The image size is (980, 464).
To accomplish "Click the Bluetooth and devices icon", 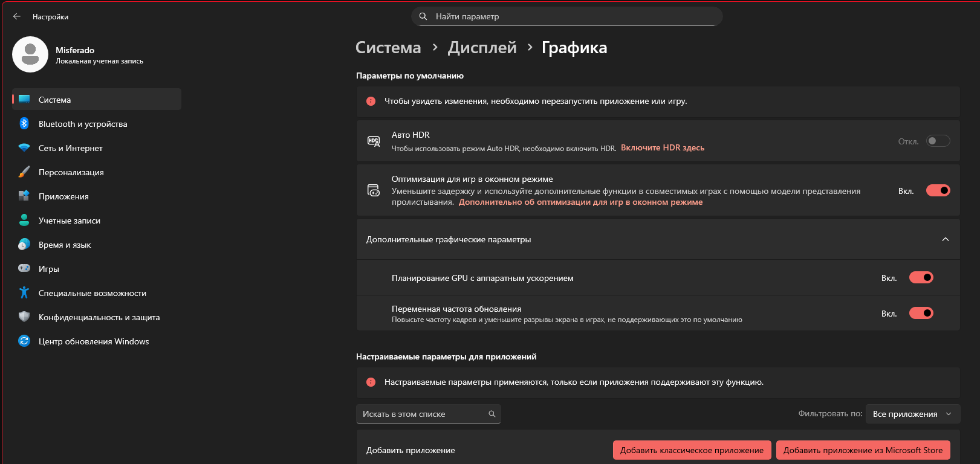I will coord(24,123).
